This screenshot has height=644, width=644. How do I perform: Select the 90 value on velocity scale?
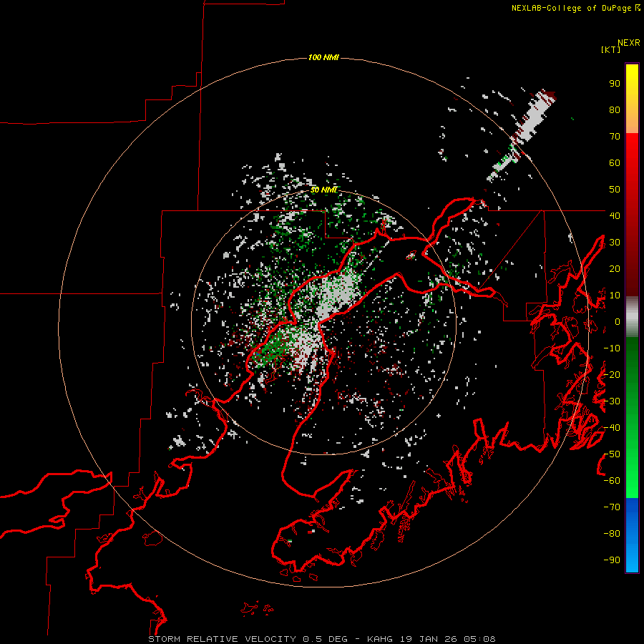point(615,84)
